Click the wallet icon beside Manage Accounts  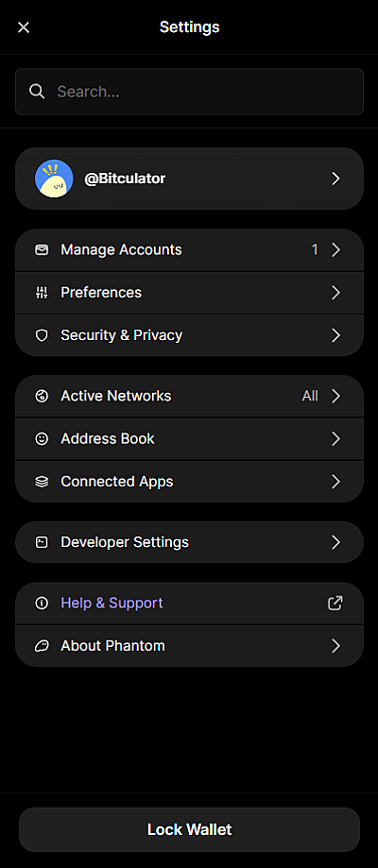[42, 249]
